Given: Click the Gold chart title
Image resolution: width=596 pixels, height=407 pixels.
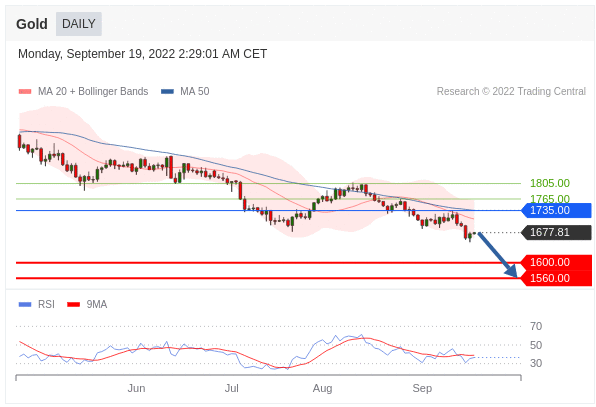Looking at the screenshot, I should [x=32, y=24].
